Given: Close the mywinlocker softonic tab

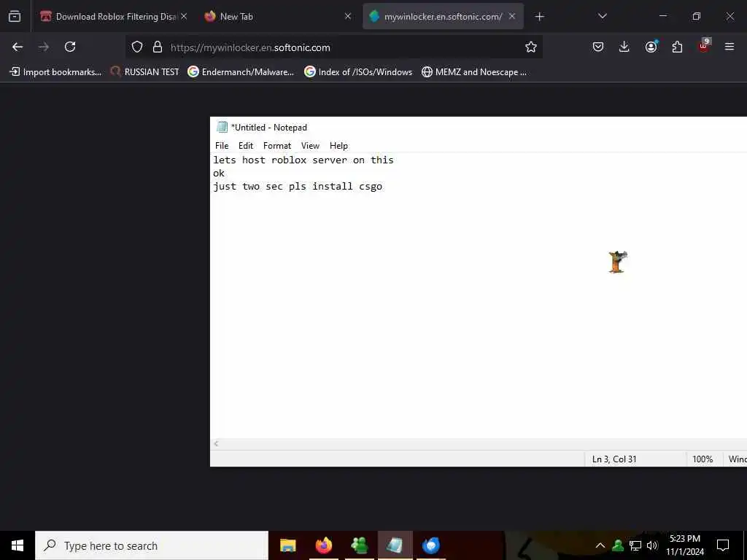Looking at the screenshot, I should pos(512,16).
